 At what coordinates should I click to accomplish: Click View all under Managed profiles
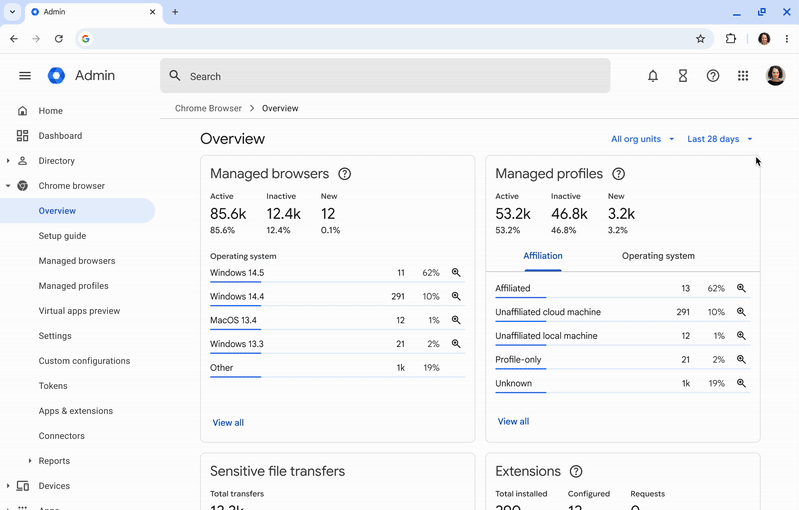(513, 421)
